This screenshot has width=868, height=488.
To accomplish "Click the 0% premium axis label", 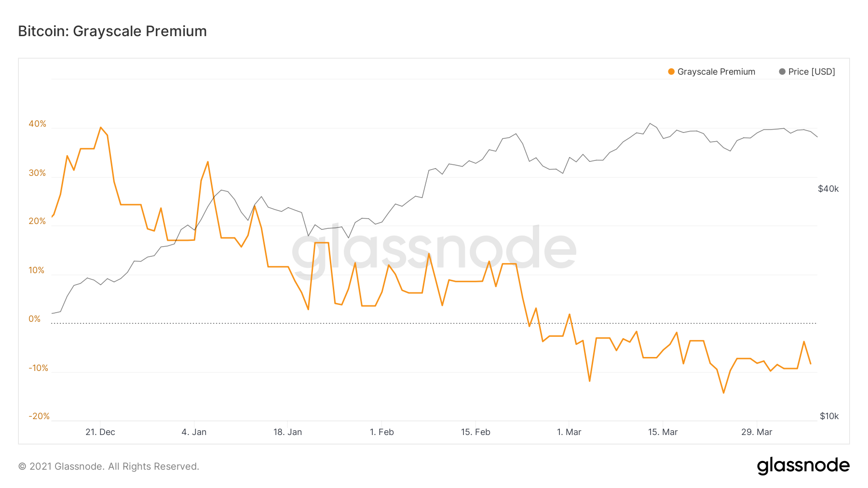I will (x=35, y=319).
